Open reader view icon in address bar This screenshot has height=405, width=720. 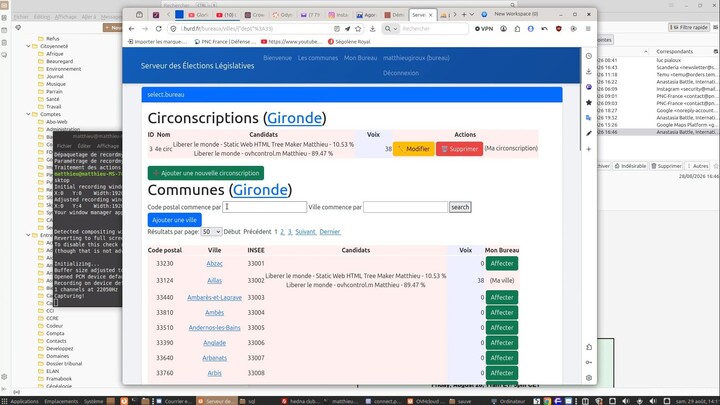coord(337,28)
